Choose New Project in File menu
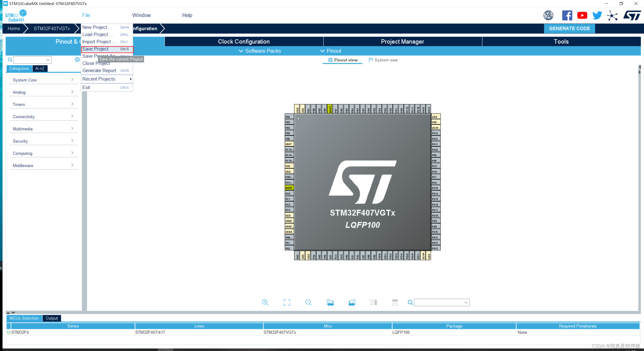 (x=107, y=27)
